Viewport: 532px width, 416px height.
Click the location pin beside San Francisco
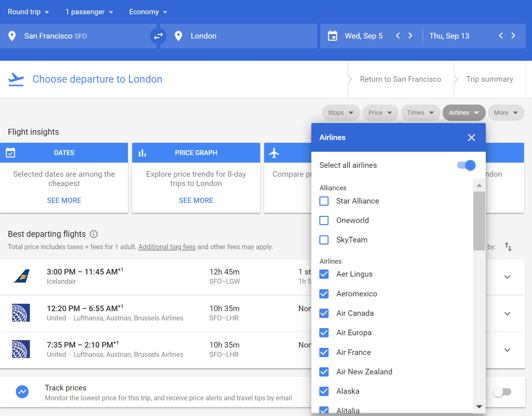pos(12,36)
